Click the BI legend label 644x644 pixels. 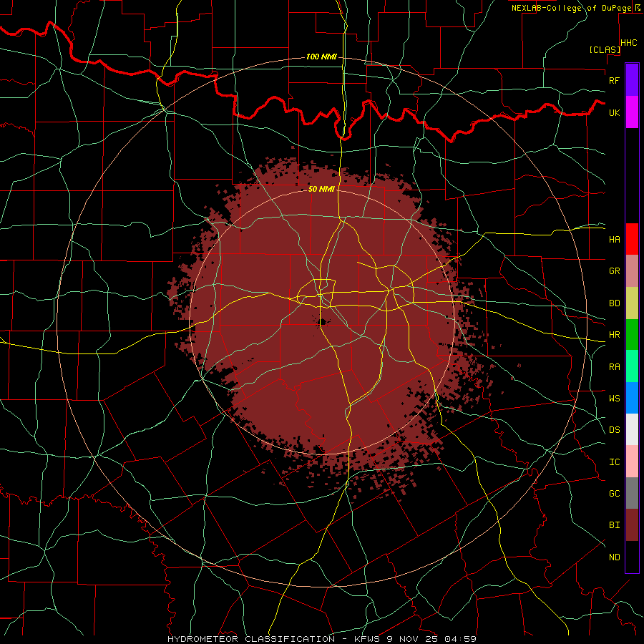(615, 525)
